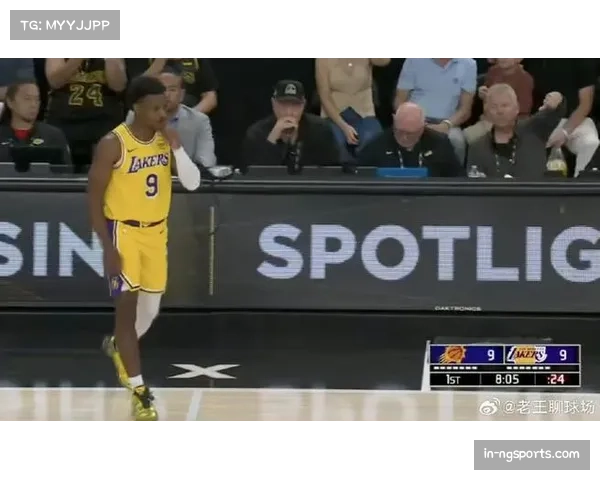Viewport: 600px width, 480px height.
Task: Select the Suns score of 9
Action: pyautogui.click(x=491, y=354)
